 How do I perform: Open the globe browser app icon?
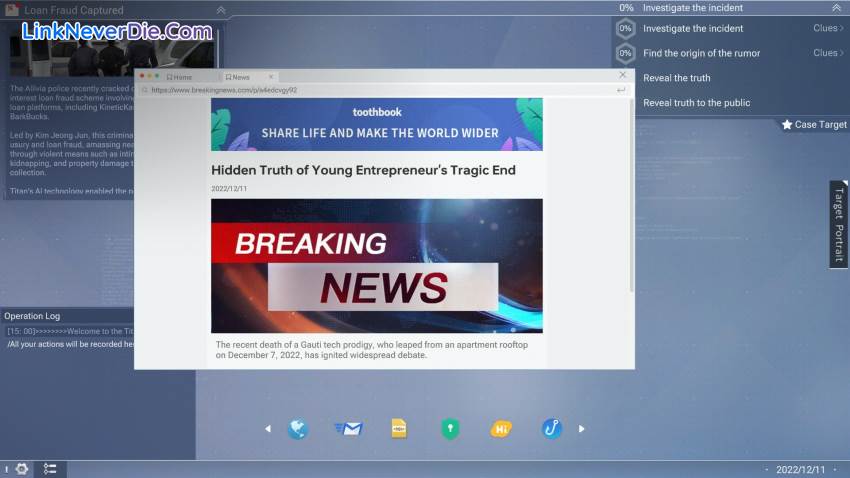coord(297,429)
